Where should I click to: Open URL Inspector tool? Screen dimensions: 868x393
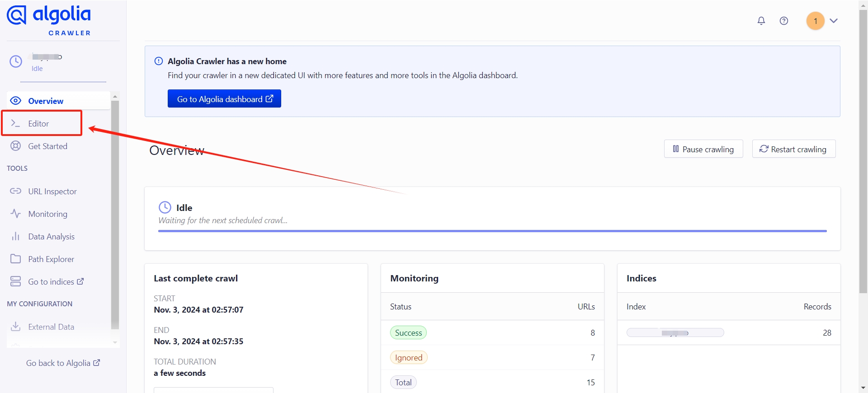coord(58,191)
